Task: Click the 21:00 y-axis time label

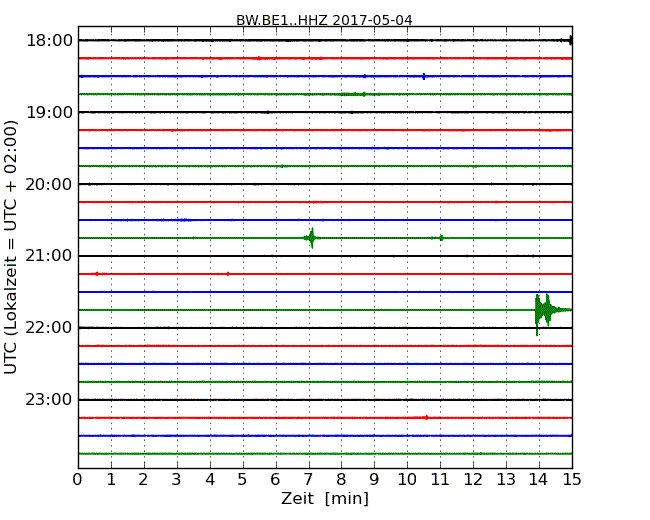Action: (x=49, y=256)
